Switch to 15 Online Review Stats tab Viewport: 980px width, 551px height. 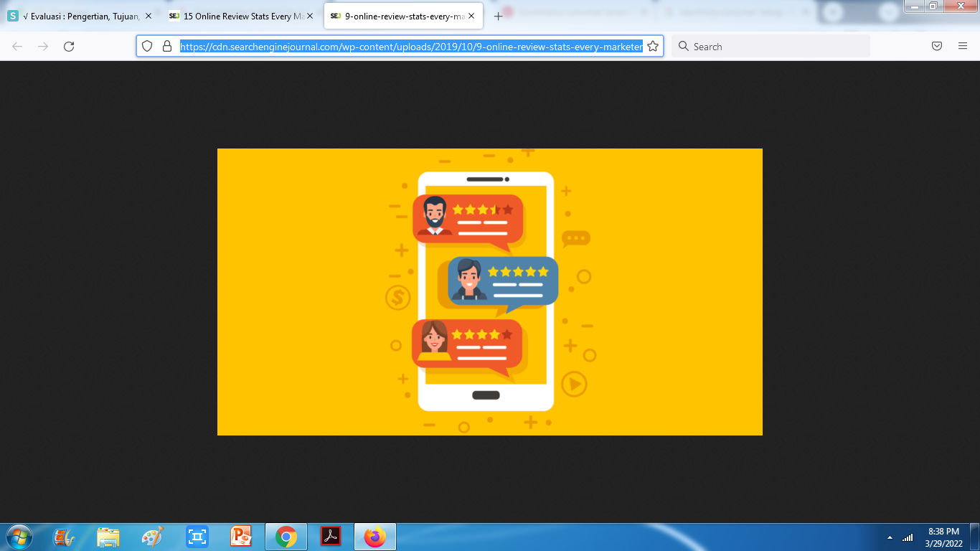click(242, 16)
